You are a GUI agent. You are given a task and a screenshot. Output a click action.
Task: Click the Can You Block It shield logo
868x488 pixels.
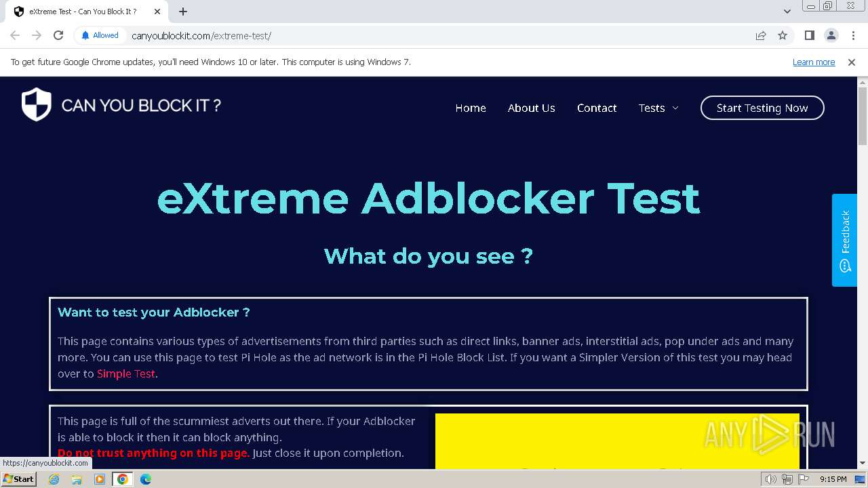tap(37, 104)
